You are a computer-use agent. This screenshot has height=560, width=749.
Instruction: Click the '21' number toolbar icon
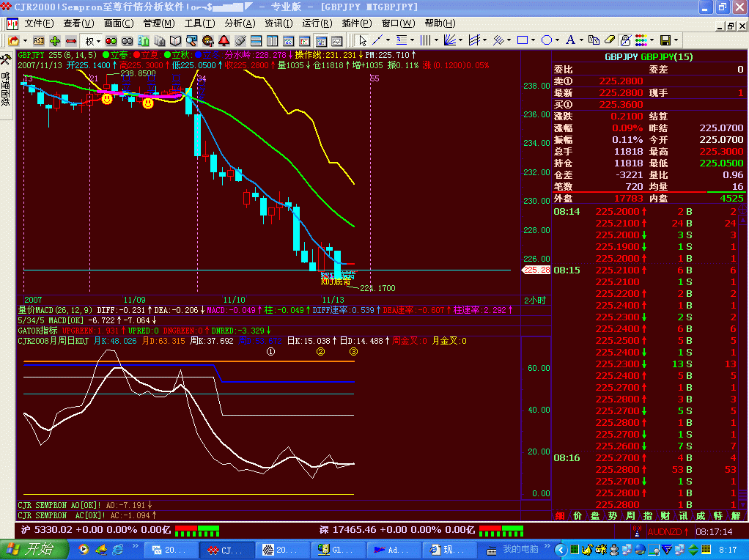click(144, 41)
